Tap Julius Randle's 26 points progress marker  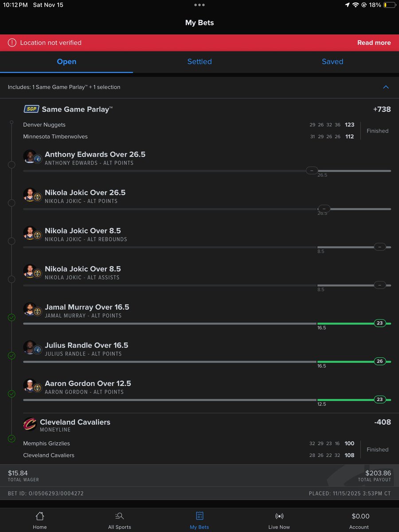click(380, 361)
